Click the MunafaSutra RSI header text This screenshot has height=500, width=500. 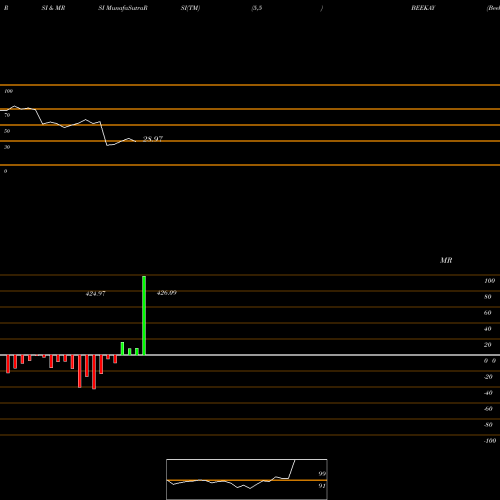point(123,8)
